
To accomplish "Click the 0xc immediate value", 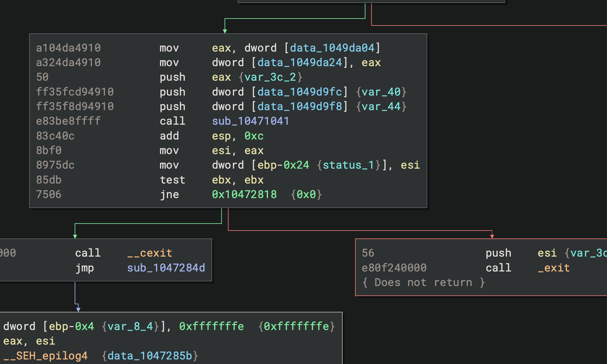I will coord(254,136).
